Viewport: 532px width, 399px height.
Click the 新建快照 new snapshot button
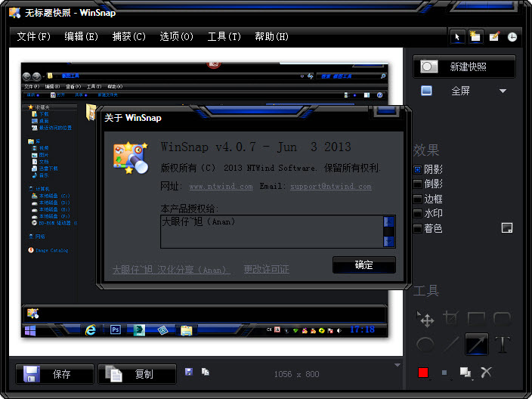coord(464,66)
